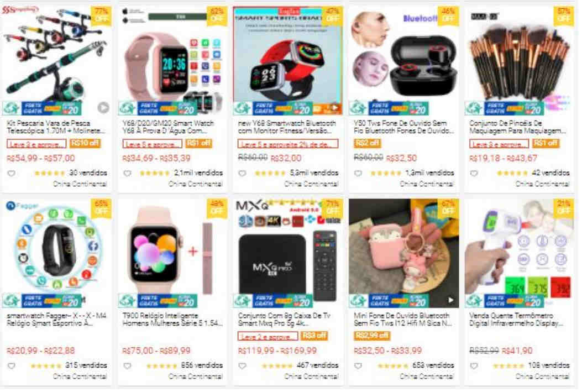The width and height of the screenshot is (582, 392).
Task: Open Kit Pescaria Vara de Pesca title
Action: click(x=56, y=127)
